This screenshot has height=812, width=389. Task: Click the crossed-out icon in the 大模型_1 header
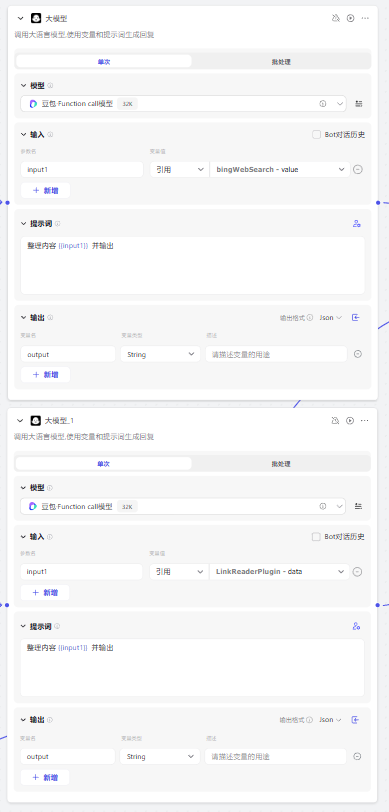point(335,420)
